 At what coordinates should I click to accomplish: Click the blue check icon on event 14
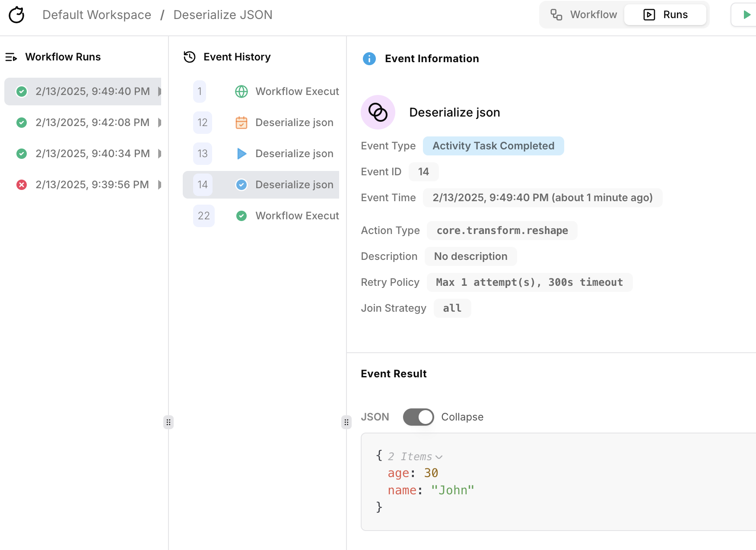coord(241,184)
